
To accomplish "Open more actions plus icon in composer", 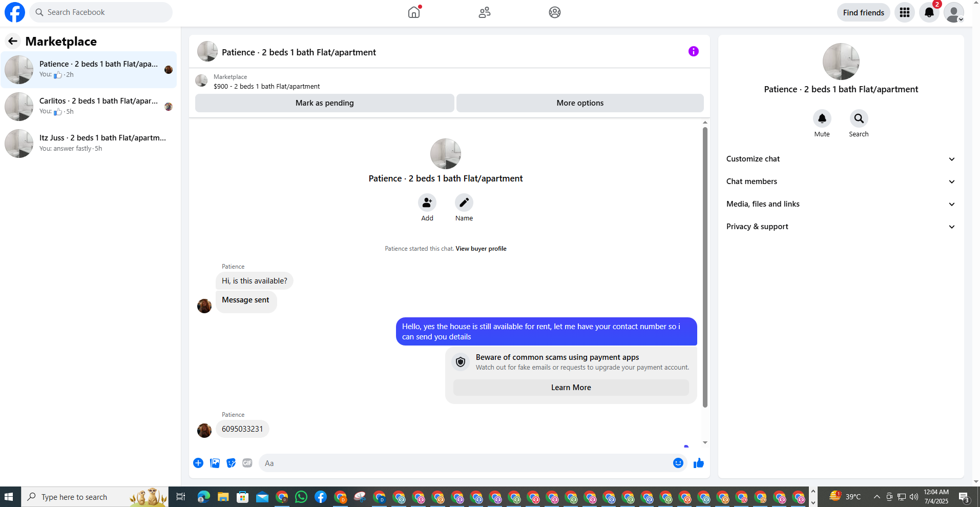I will pyautogui.click(x=198, y=463).
